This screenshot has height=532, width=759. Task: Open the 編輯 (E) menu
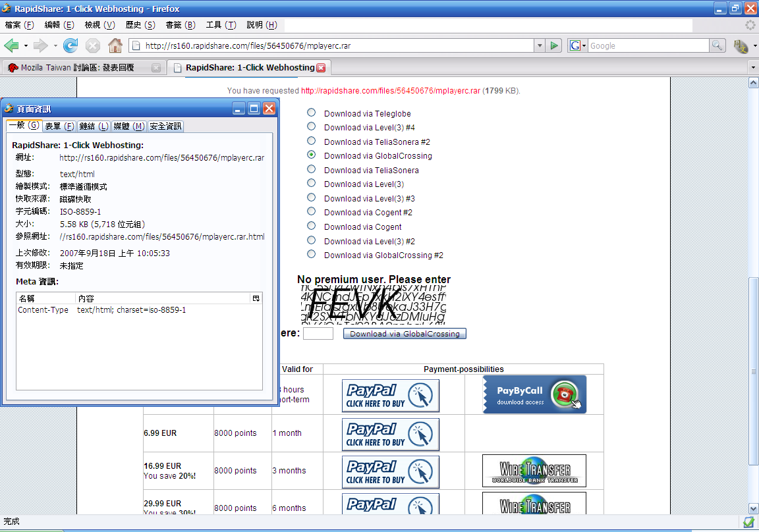59,25
